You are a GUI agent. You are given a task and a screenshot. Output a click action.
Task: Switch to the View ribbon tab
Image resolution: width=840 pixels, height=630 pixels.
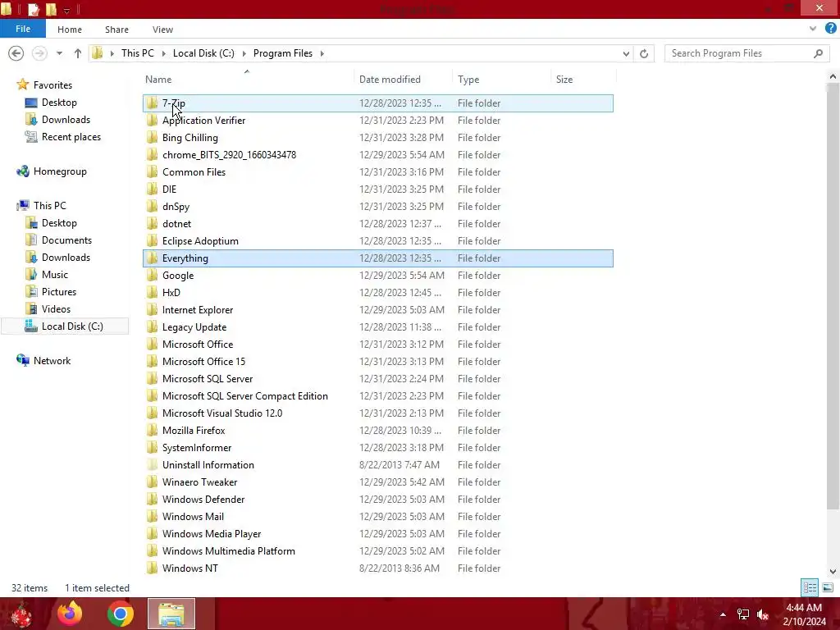(x=162, y=30)
